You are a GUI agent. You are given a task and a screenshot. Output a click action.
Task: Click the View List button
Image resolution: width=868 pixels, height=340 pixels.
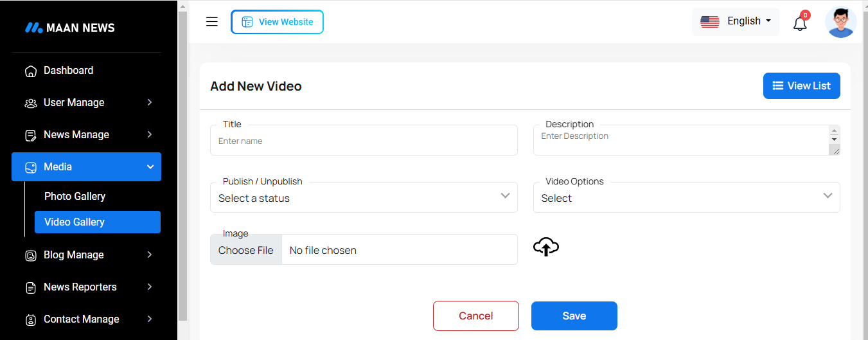(801, 86)
